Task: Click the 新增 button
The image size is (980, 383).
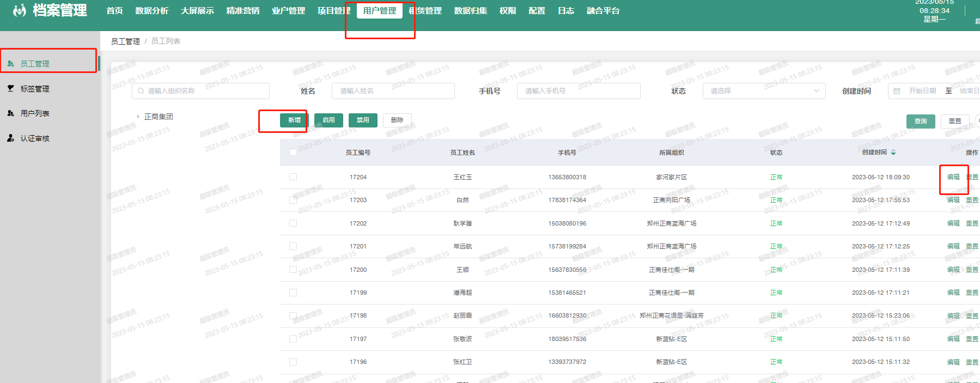Action: [x=294, y=120]
